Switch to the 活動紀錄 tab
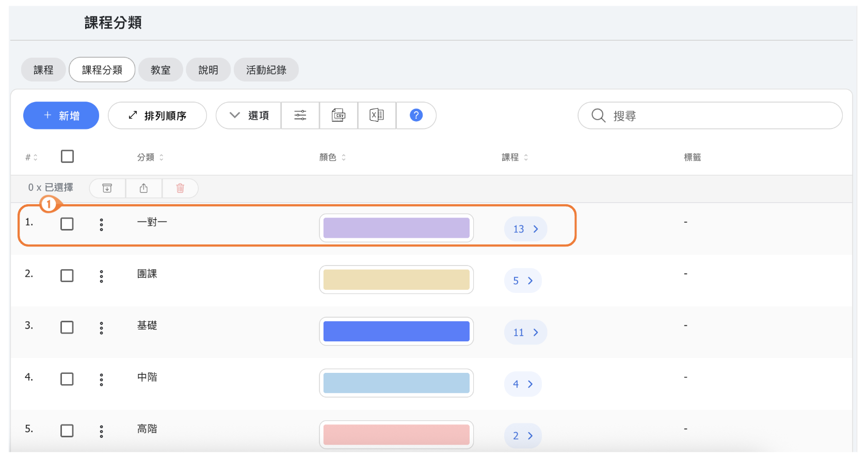Screen dimensions: 868x460 click(x=266, y=70)
